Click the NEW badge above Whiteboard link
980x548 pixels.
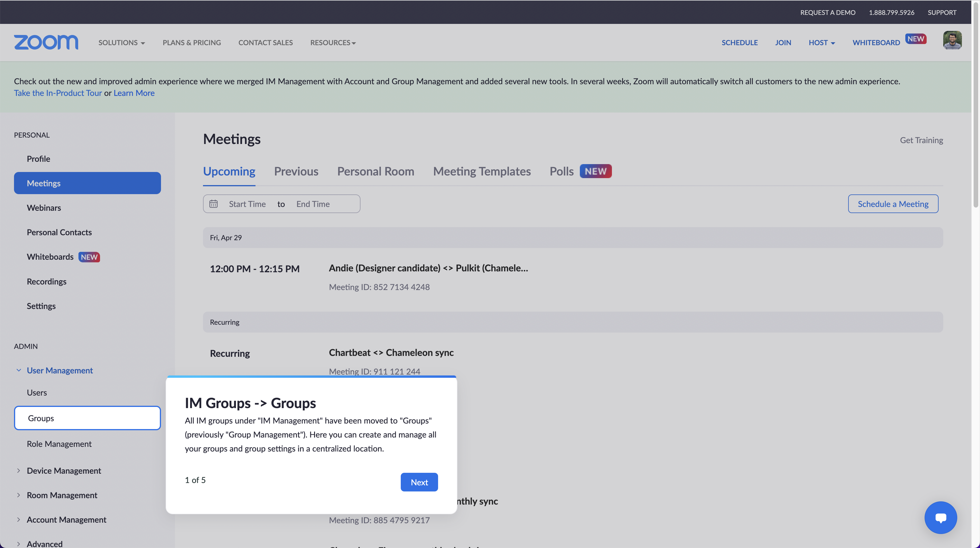click(916, 38)
